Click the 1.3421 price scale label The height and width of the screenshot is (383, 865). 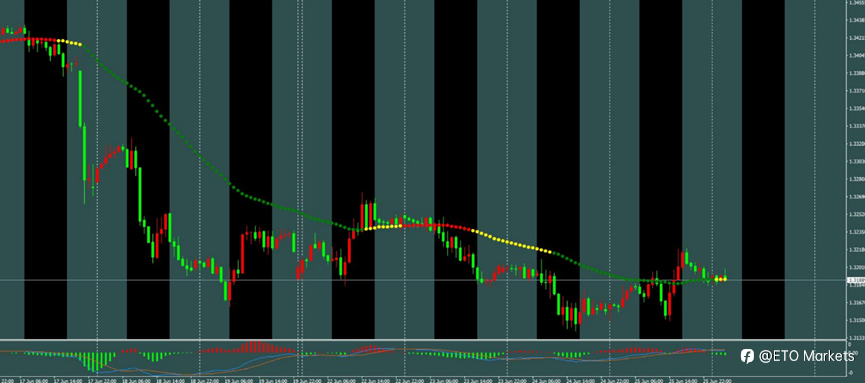tap(857, 39)
